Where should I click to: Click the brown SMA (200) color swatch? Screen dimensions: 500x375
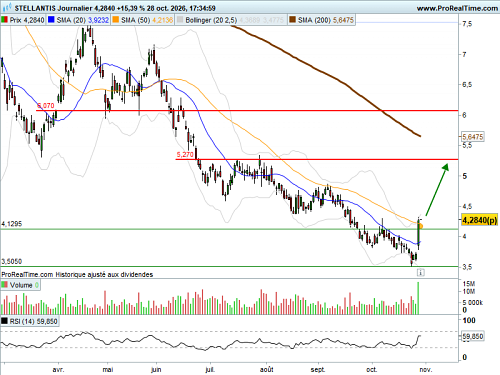click(x=293, y=20)
